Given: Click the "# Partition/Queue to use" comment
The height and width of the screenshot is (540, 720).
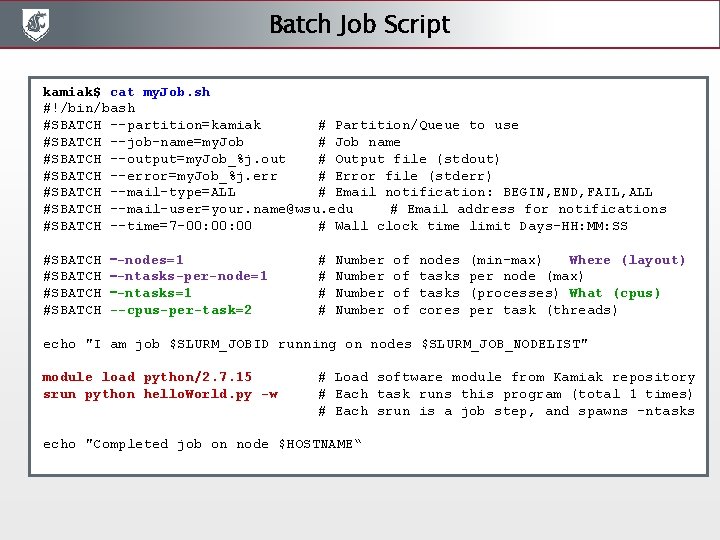Looking at the screenshot, I should 419,125.
